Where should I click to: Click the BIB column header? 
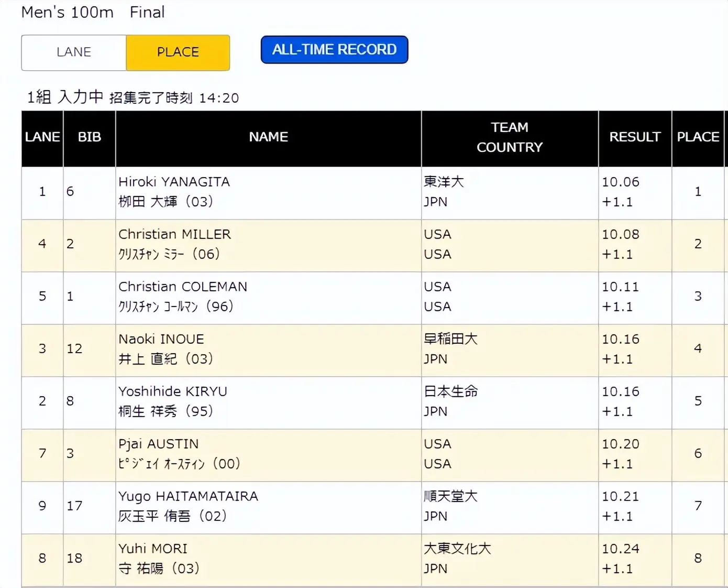coord(89,137)
